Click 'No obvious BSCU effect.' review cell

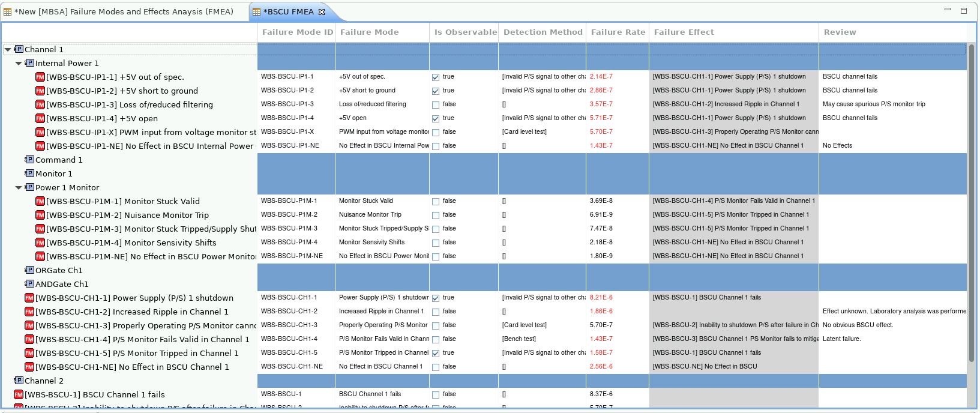(893, 325)
